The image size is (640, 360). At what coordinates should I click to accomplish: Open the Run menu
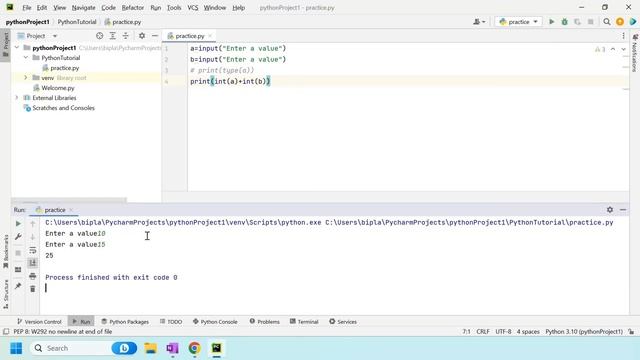pyautogui.click(x=156, y=7)
